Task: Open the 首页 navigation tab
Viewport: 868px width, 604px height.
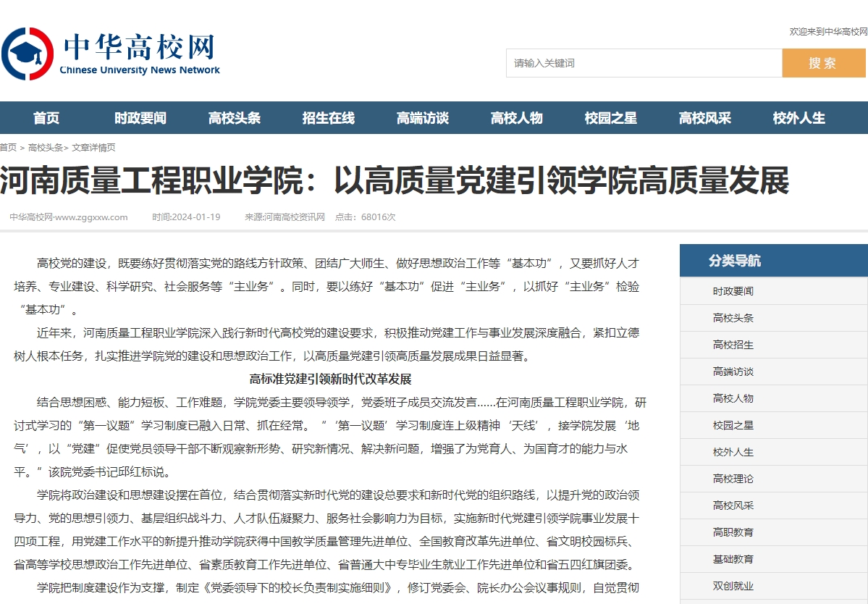Action: [x=46, y=118]
